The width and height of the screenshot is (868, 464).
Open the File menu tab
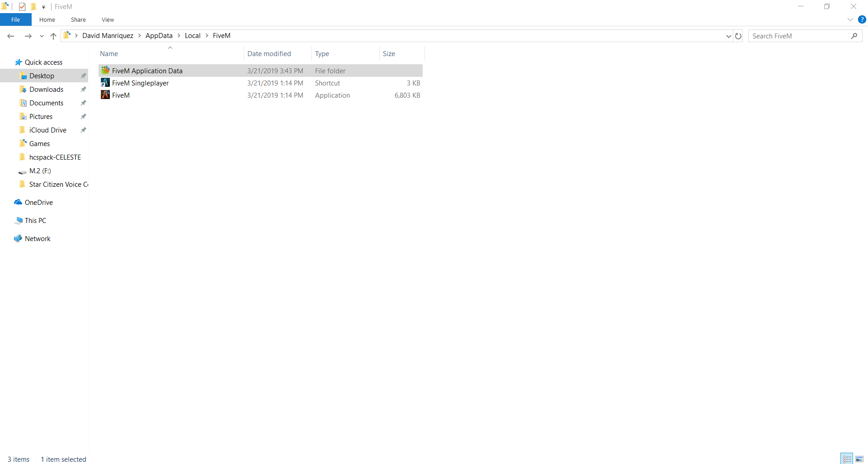(15, 19)
